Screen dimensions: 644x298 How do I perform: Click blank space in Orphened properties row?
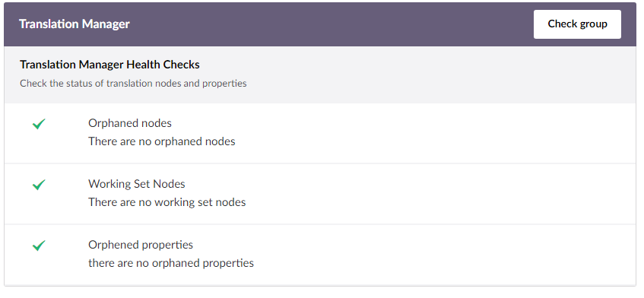click(x=411, y=255)
